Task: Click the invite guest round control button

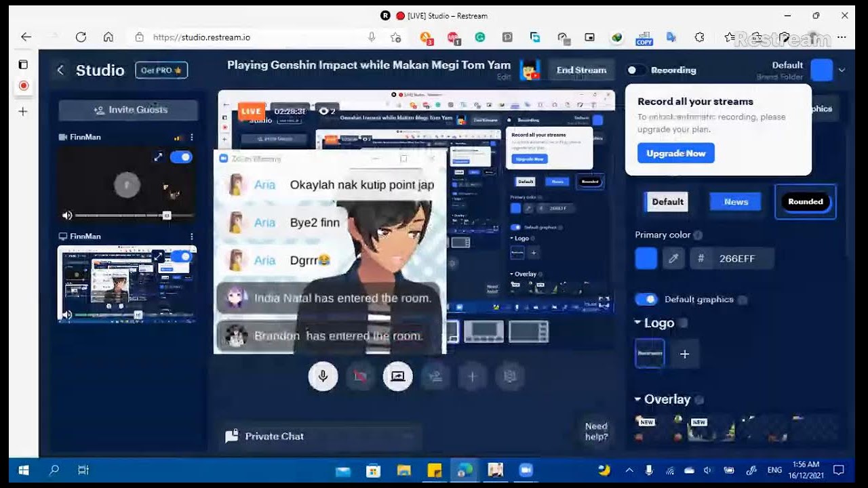Action: point(435,376)
